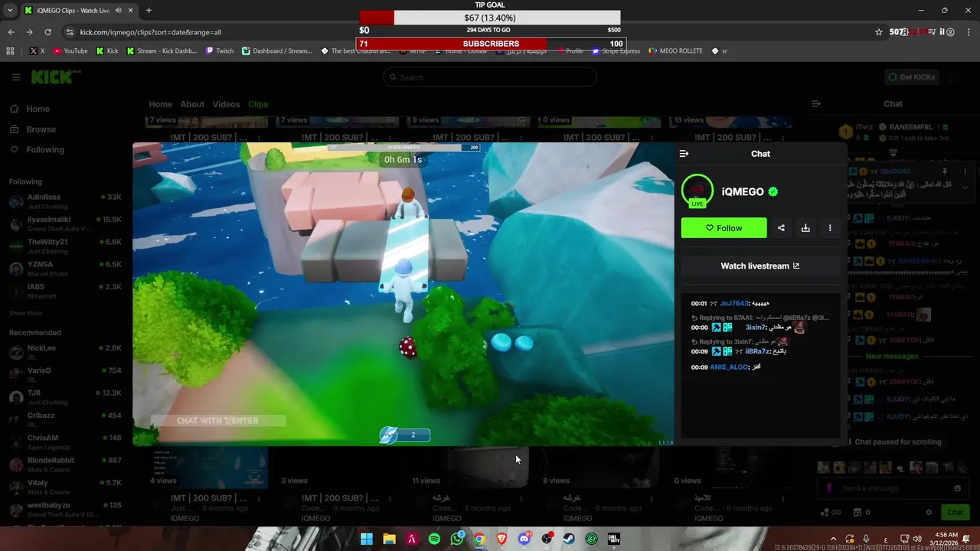Switch to channel Home tab
The image size is (980, 551).
(160, 104)
